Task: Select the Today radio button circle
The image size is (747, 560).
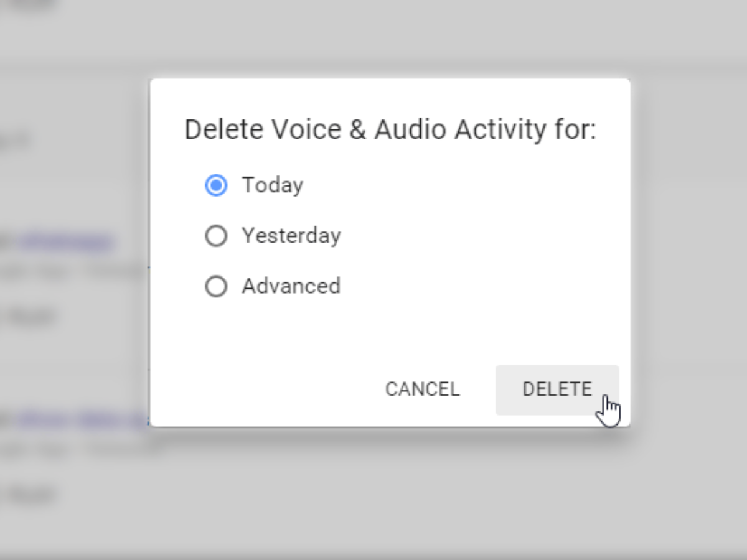Action: pyautogui.click(x=216, y=185)
